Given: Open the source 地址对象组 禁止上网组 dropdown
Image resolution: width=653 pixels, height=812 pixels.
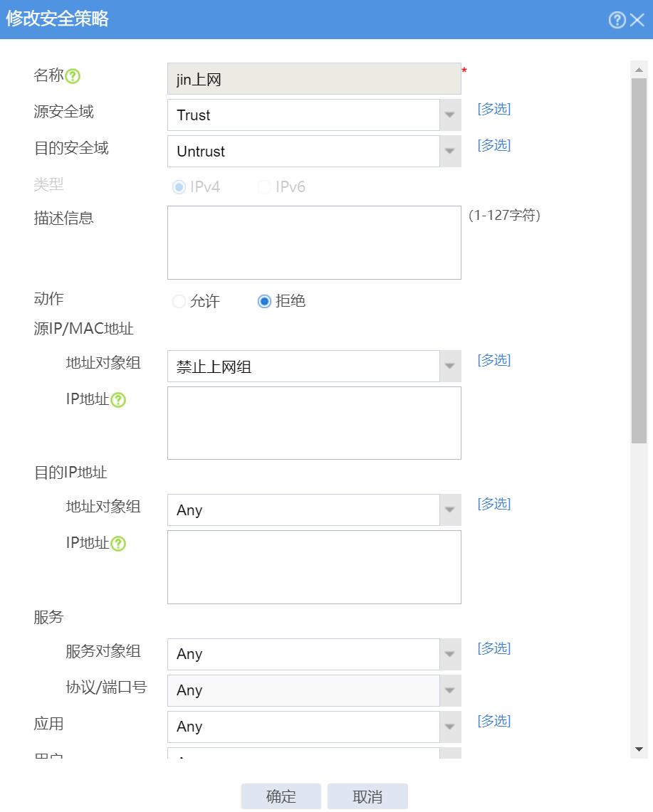Looking at the screenshot, I should coord(449,367).
